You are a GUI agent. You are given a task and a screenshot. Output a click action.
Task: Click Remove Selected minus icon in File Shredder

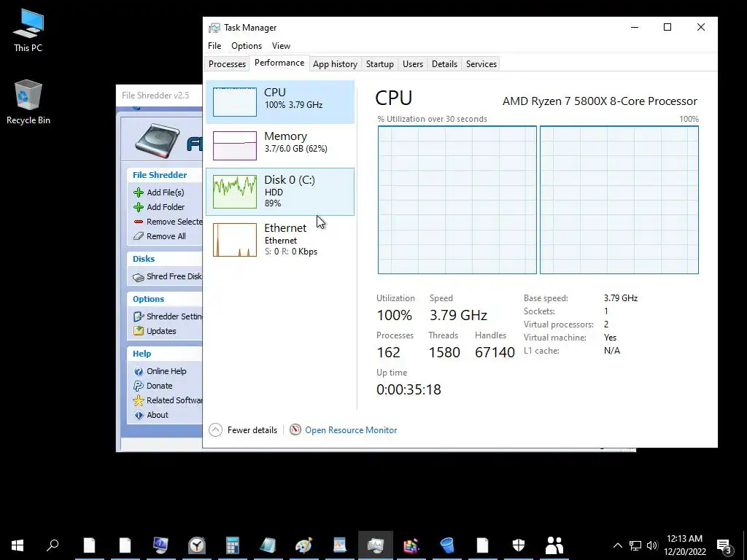coord(139,222)
